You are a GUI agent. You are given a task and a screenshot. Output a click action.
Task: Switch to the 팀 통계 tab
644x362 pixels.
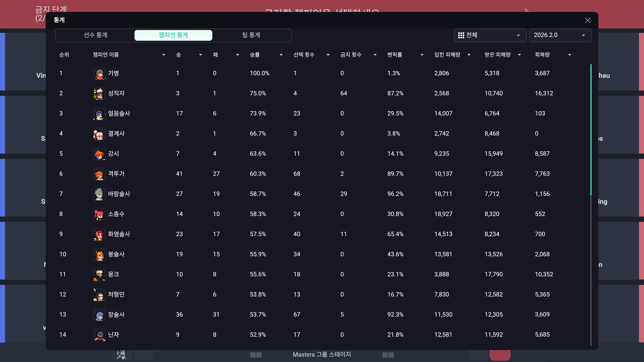251,35
